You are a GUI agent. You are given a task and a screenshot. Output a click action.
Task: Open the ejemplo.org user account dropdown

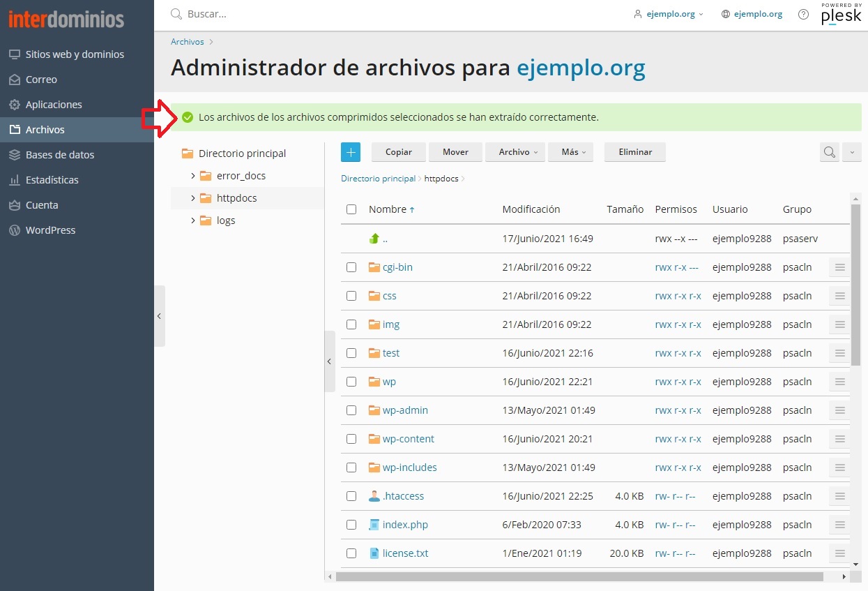(669, 14)
